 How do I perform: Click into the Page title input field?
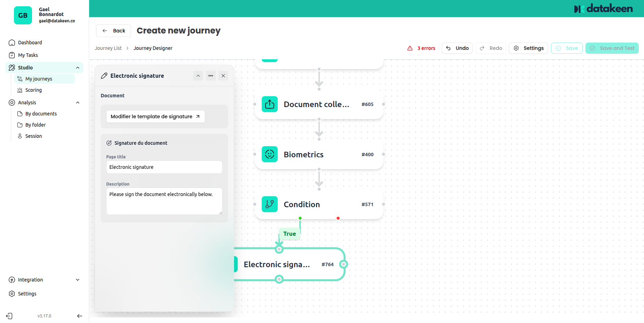(x=164, y=167)
